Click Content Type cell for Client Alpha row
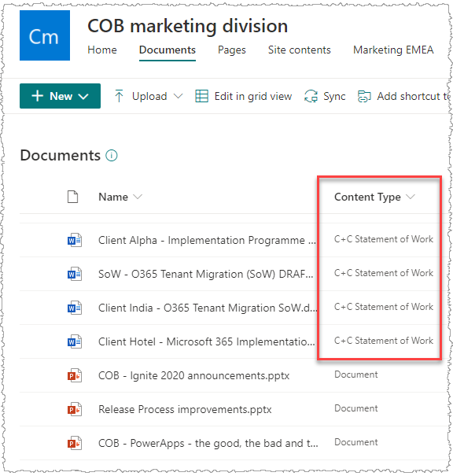Image resolution: width=453 pixels, height=476 pixels. [384, 239]
